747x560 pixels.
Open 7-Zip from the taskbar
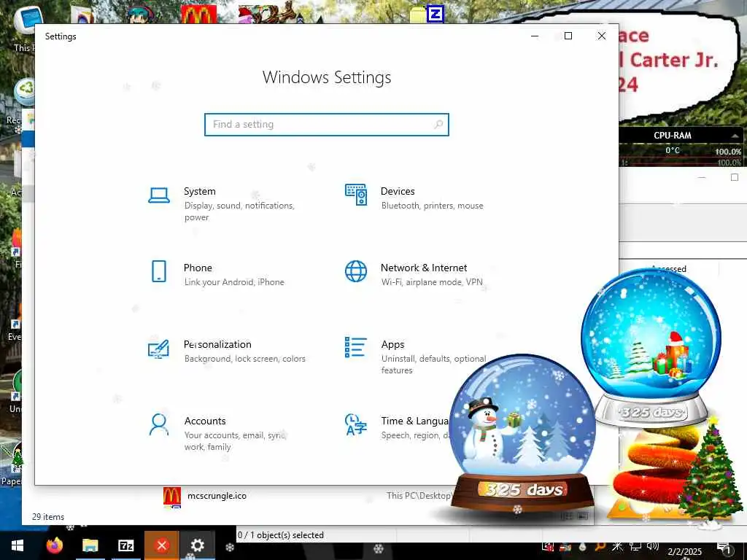(125, 545)
